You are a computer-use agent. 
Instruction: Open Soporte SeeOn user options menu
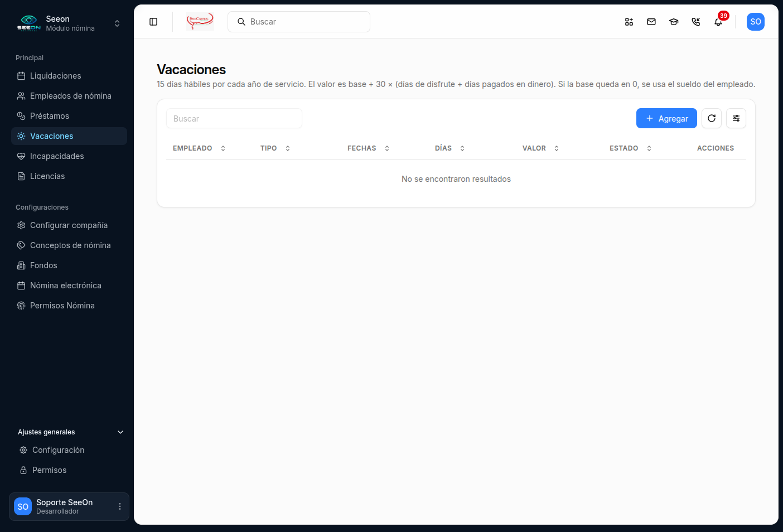(120, 506)
